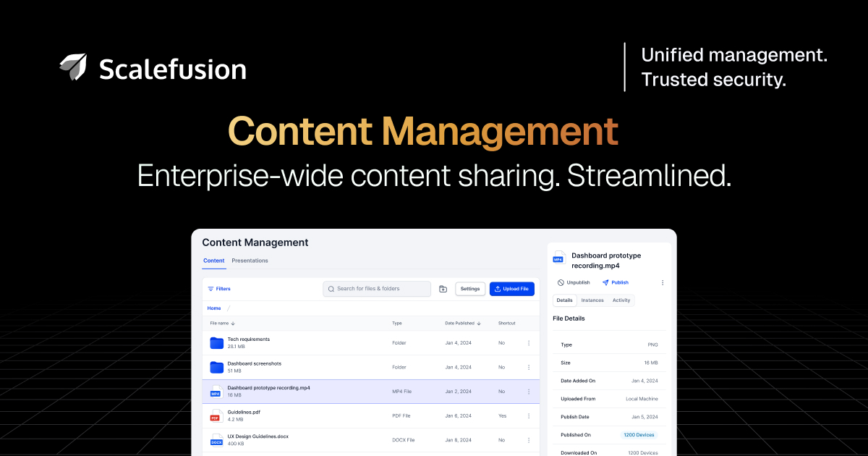Open the 1200 Devices Published On badge
Screen dimensions: 868x456
point(639,435)
